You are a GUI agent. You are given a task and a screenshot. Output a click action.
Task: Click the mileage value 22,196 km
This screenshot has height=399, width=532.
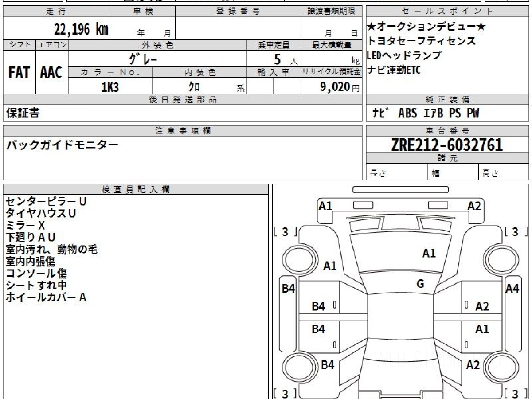coord(82,30)
